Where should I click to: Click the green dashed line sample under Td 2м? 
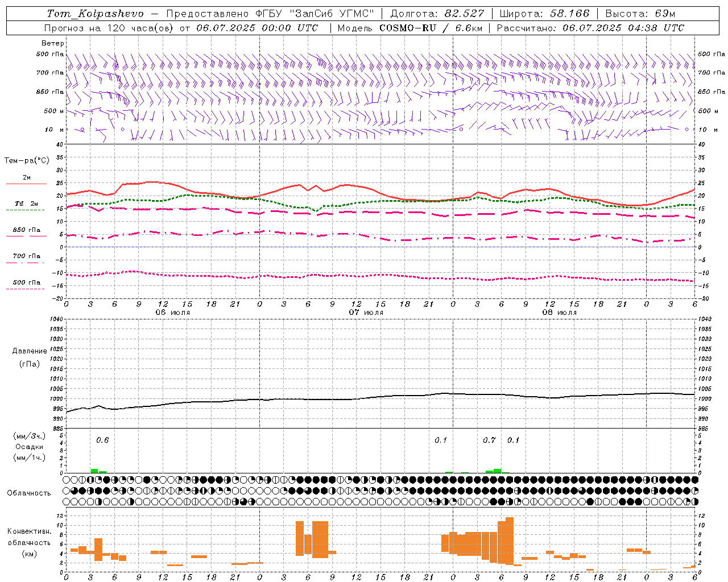coord(26,210)
